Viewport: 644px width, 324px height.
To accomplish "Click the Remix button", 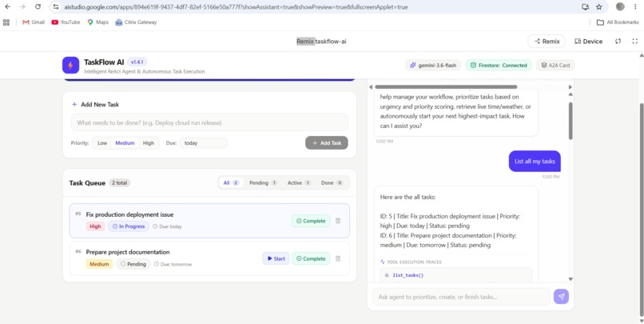I will (x=547, y=41).
